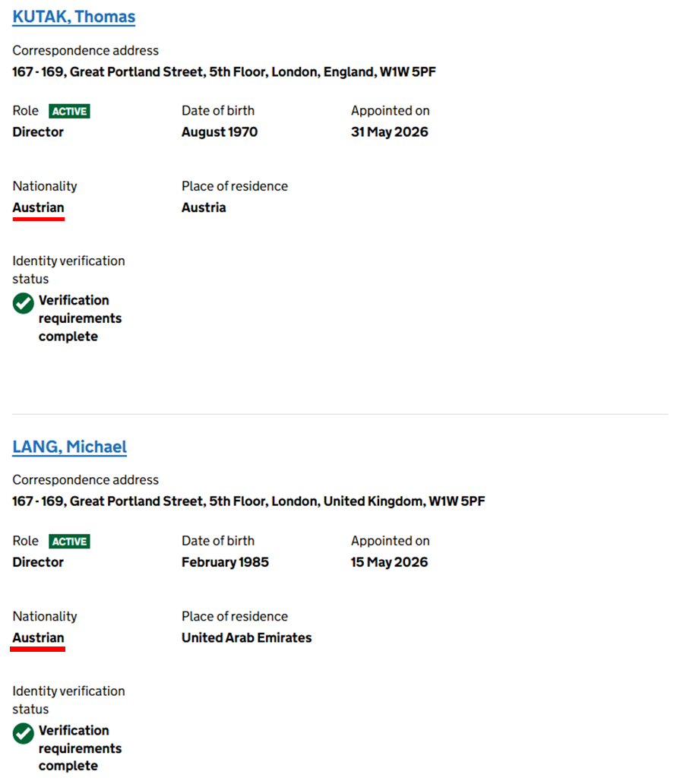This screenshot has height=784, width=683.
Task: Click the date of birth February 1985
Action: coord(225,562)
